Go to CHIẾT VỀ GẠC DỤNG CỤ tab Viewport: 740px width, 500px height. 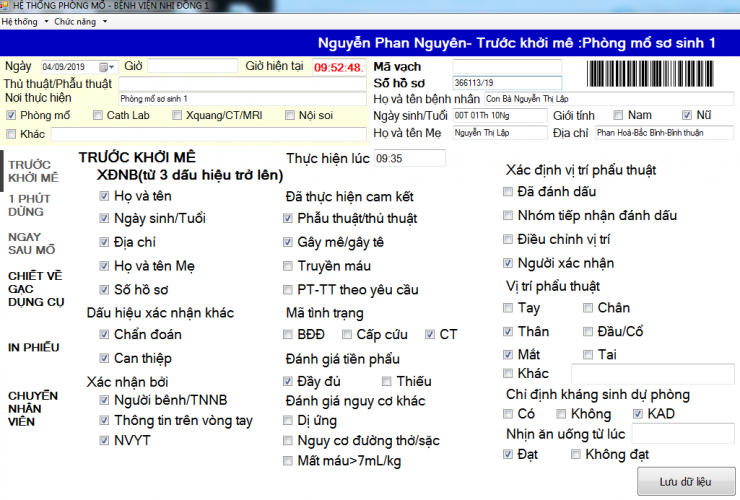point(36,288)
